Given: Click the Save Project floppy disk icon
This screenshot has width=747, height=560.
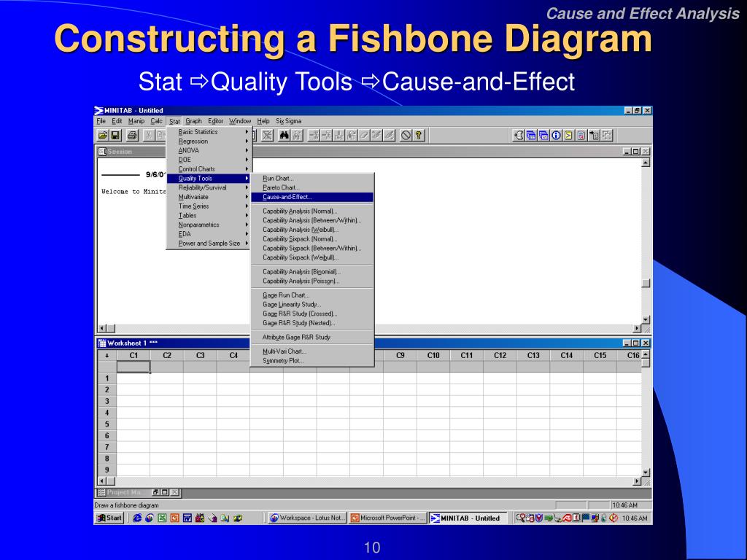Looking at the screenshot, I should tap(115, 135).
